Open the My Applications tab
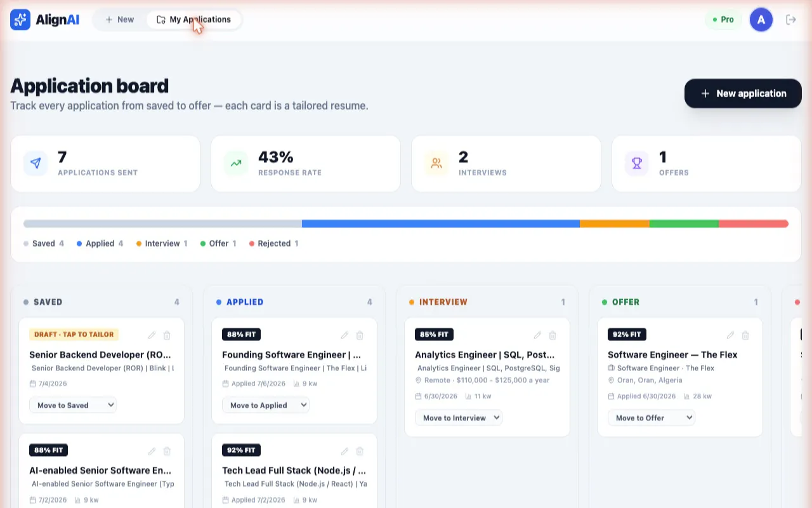Screen dimensions: 812x508 click(x=193, y=20)
